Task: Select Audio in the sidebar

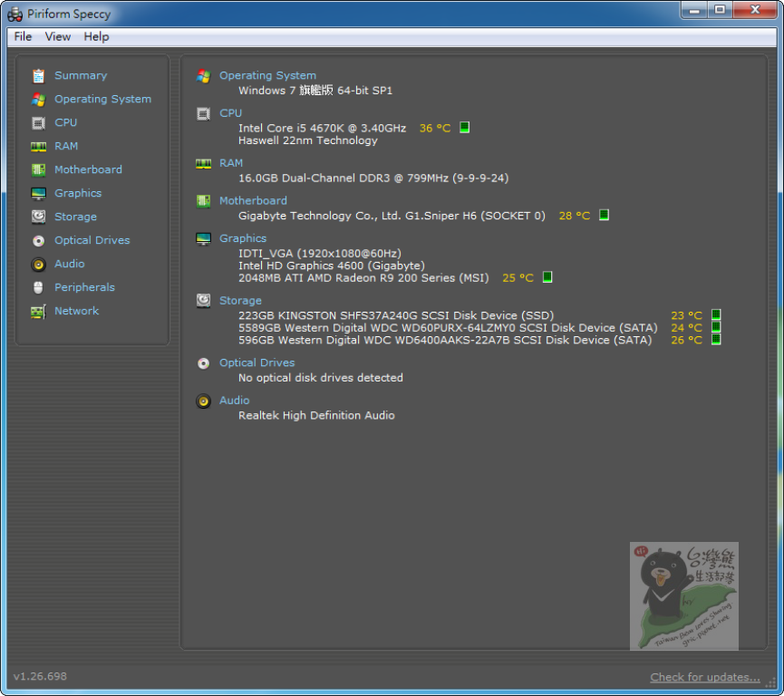Action: [x=69, y=264]
